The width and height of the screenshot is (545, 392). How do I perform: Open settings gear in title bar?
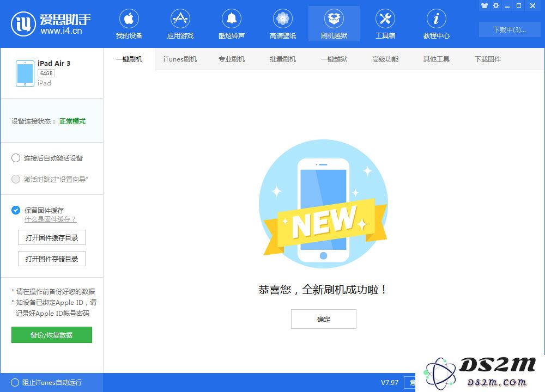tap(496, 5)
